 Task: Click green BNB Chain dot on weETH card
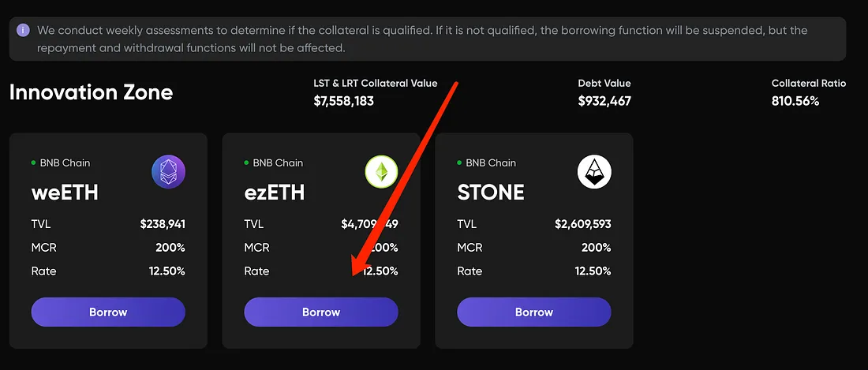[x=34, y=163]
